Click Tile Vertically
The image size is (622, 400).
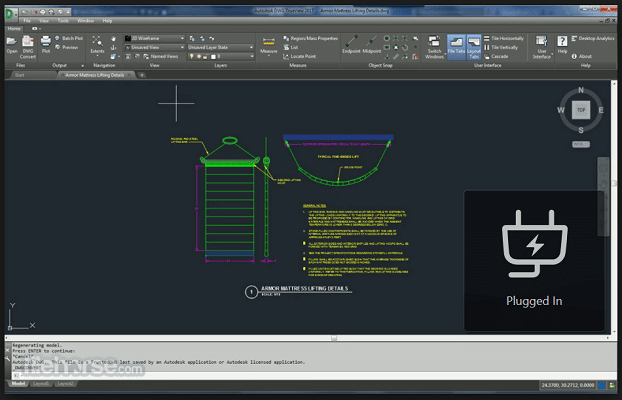point(501,47)
